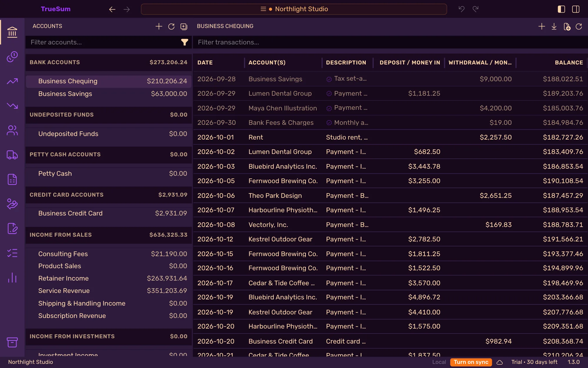
Task: Open the contacts people sidebar icon
Action: coord(12,130)
